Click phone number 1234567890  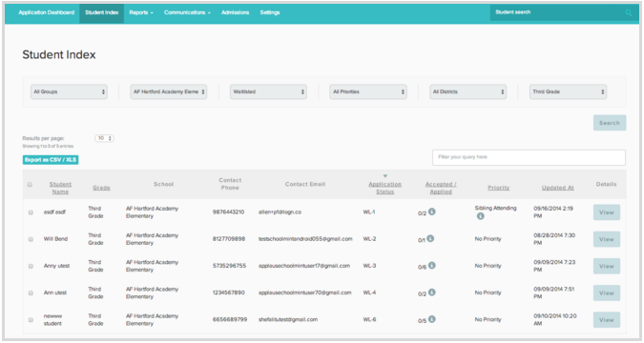(228, 293)
